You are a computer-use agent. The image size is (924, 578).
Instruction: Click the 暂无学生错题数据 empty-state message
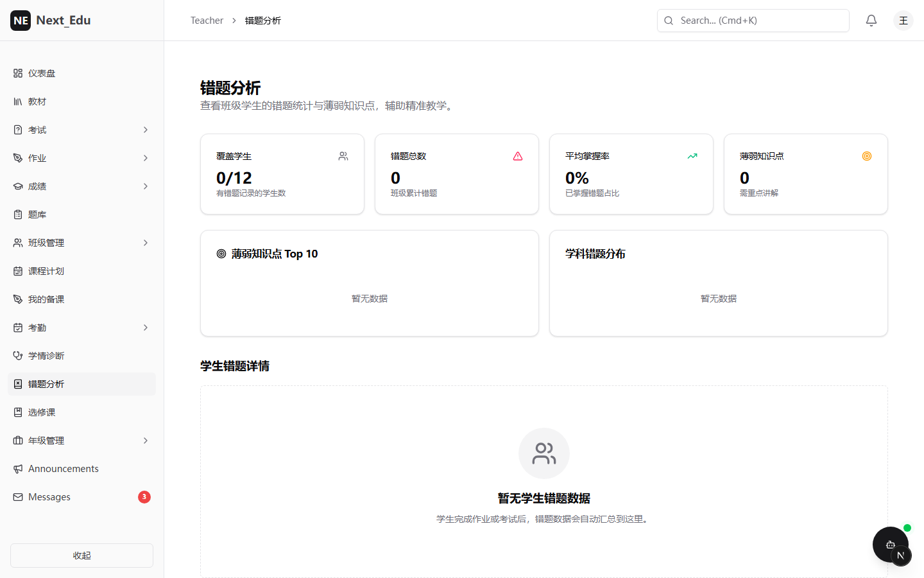[544, 498]
